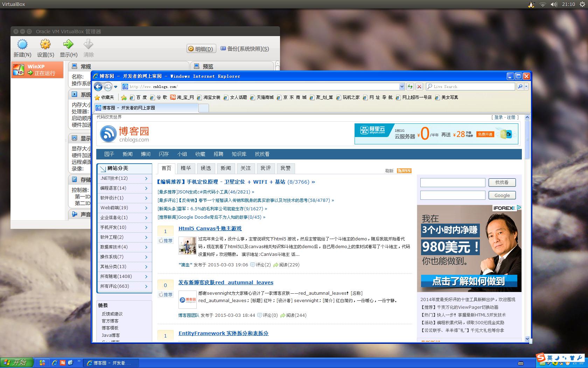Viewport: 588px width, 368px height.
Task: Open the Html5 Canvas斗地主游戏 article link
Action: click(209, 228)
